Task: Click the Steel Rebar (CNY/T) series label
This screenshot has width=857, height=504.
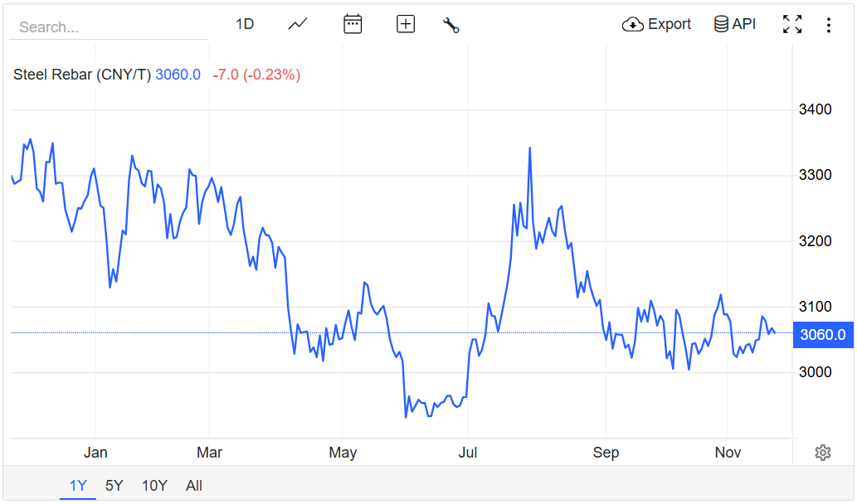Action: coord(82,75)
